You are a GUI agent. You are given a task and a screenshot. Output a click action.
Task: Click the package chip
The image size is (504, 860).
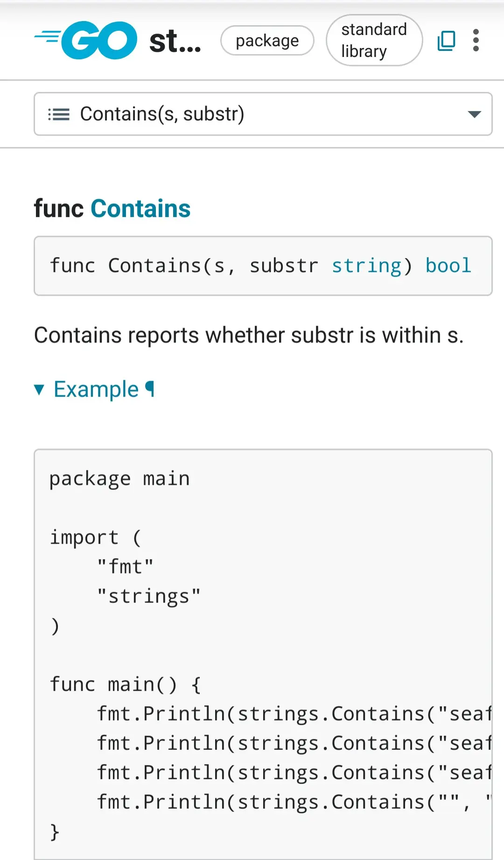point(267,41)
